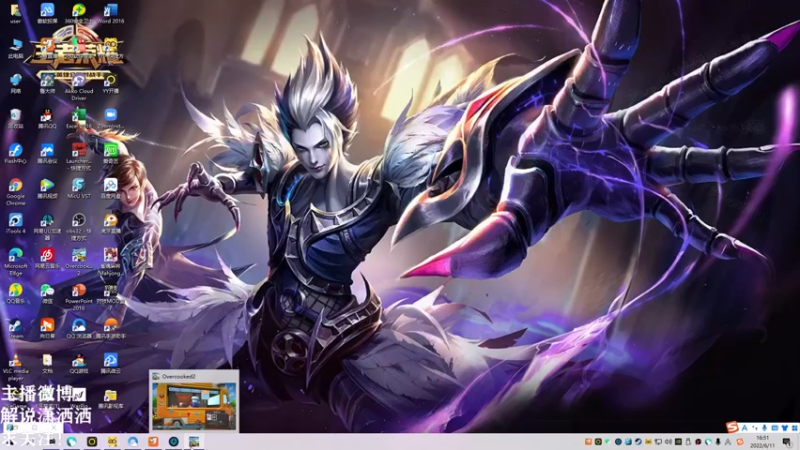Click the Overcooked2 window preview thumbnail
The image size is (800, 450).
coord(194,401)
